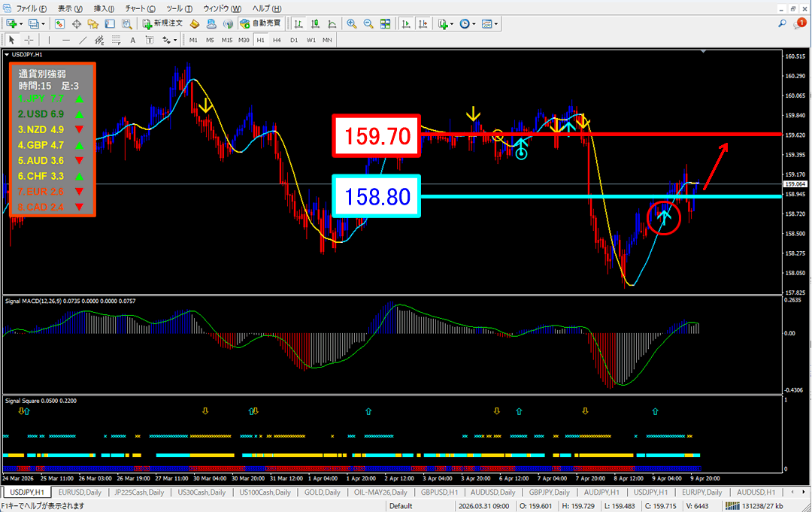Toggle chart auto scroll button
The height and width of the screenshot is (512, 812).
[x=406, y=23]
